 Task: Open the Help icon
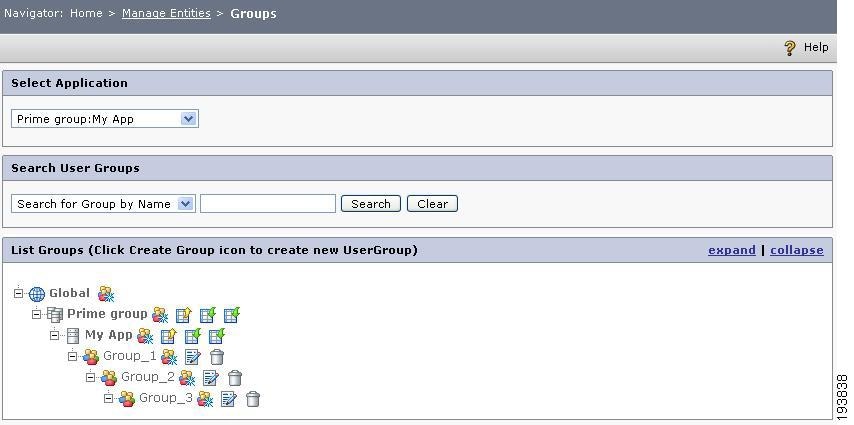[x=790, y=48]
